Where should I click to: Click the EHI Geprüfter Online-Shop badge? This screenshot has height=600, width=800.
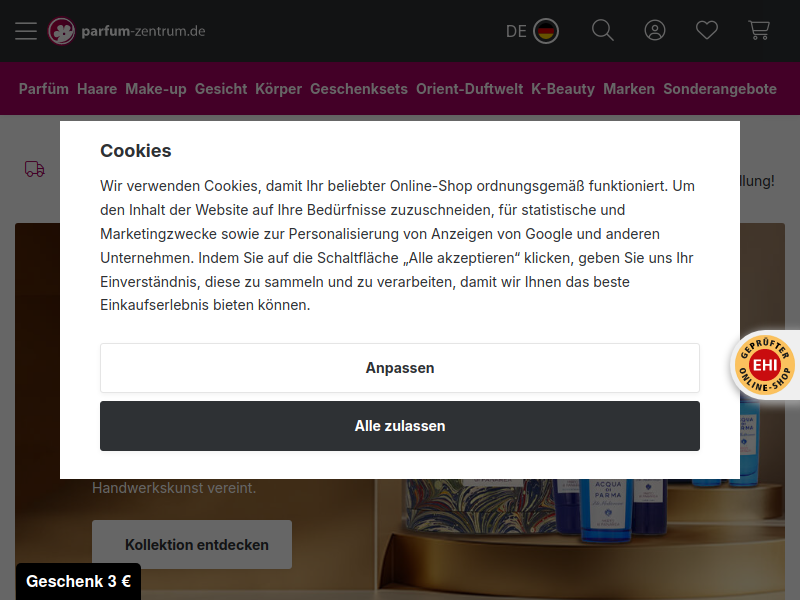tap(765, 365)
